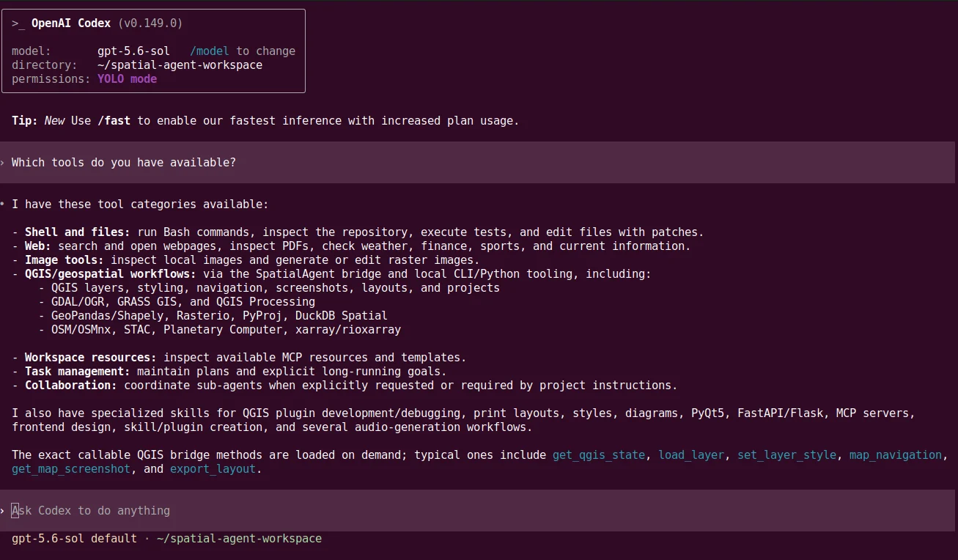Click the '>_' terminal icon in header
Viewport: 958px width, 560px height.
pos(18,24)
